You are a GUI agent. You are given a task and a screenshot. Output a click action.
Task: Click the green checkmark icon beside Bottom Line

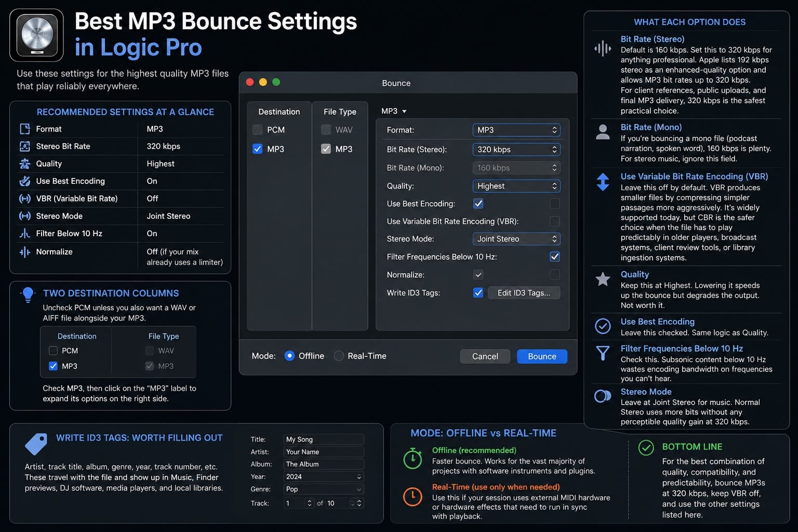click(646, 448)
